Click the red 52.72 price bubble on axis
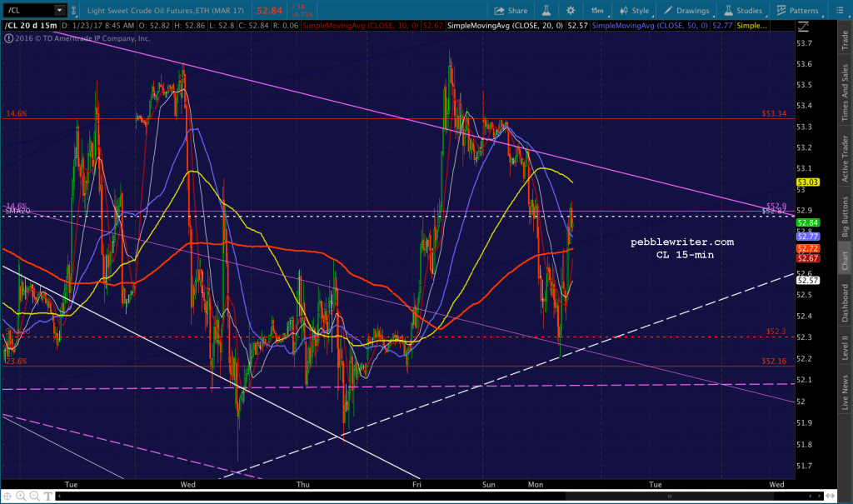853x504 pixels. tap(808, 248)
